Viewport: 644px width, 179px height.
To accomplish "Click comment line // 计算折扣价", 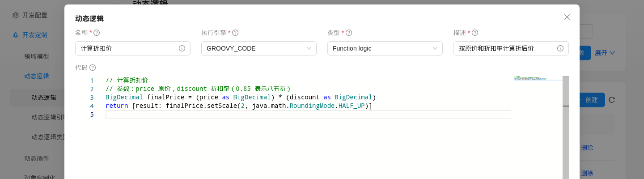I will tap(127, 80).
